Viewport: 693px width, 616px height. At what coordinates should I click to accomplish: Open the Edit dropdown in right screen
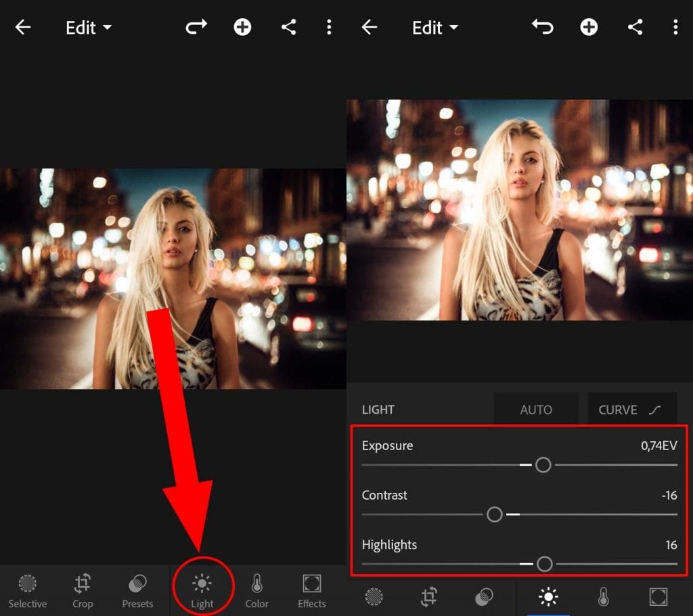coord(435,28)
